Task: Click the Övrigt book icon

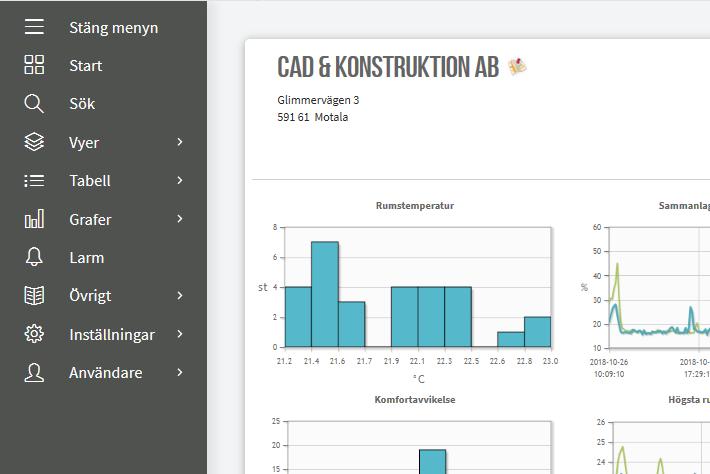Action: pyautogui.click(x=34, y=296)
